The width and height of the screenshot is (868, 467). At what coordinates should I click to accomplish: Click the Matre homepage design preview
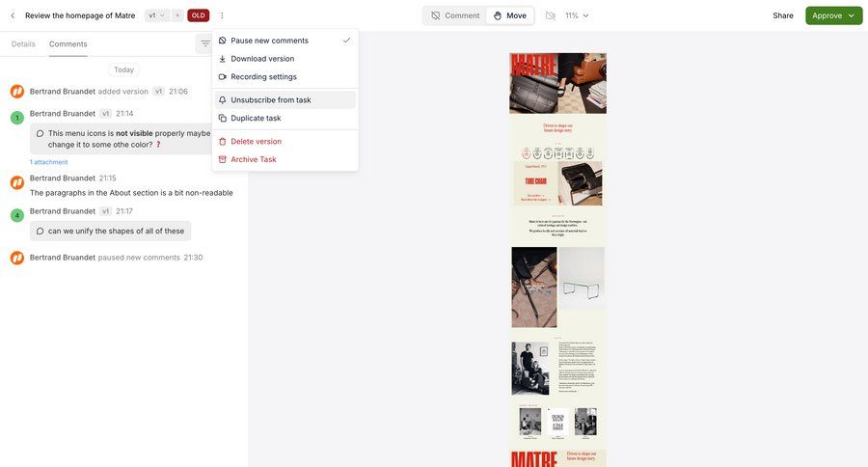[557, 260]
